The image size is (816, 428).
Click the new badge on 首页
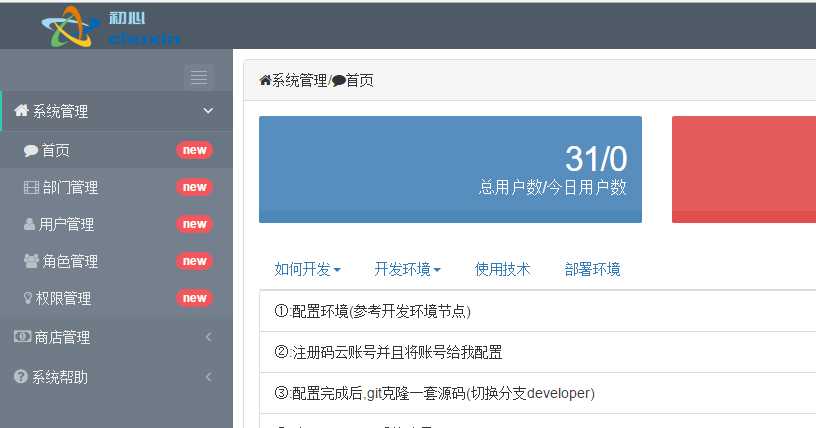tap(195, 150)
